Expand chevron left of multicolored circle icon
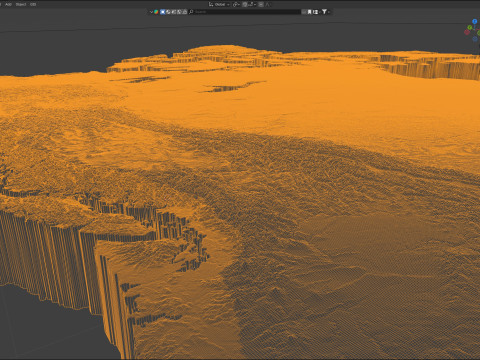This screenshot has width=480, height=360. 151,12
